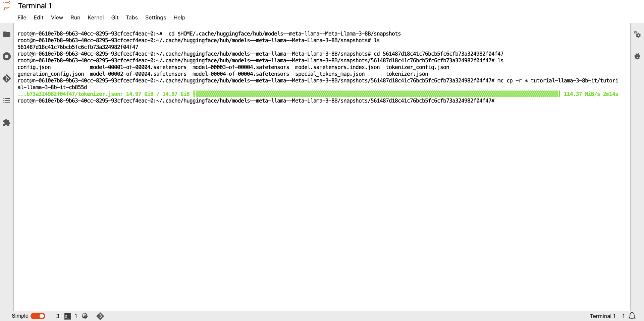Image resolution: width=644 pixels, height=321 pixels.
Task: Open notifications bell icon
Action: pyautogui.click(x=632, y=316)
